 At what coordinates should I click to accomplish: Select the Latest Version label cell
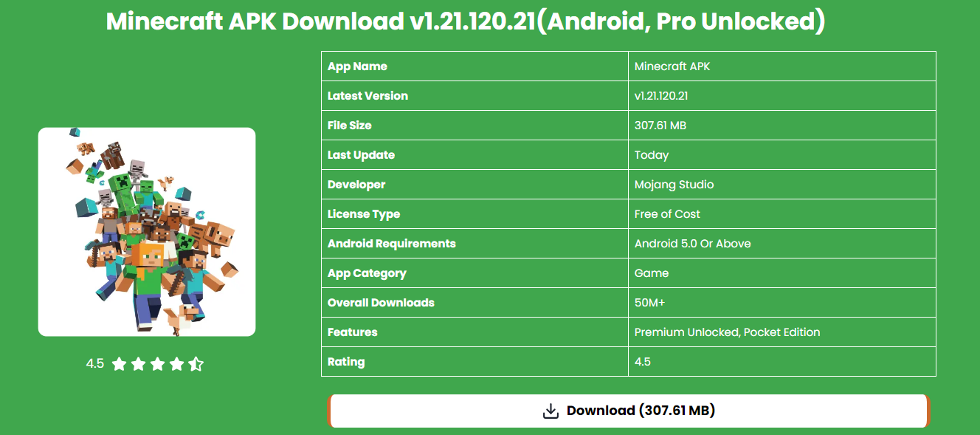click(x=475, y=96)
